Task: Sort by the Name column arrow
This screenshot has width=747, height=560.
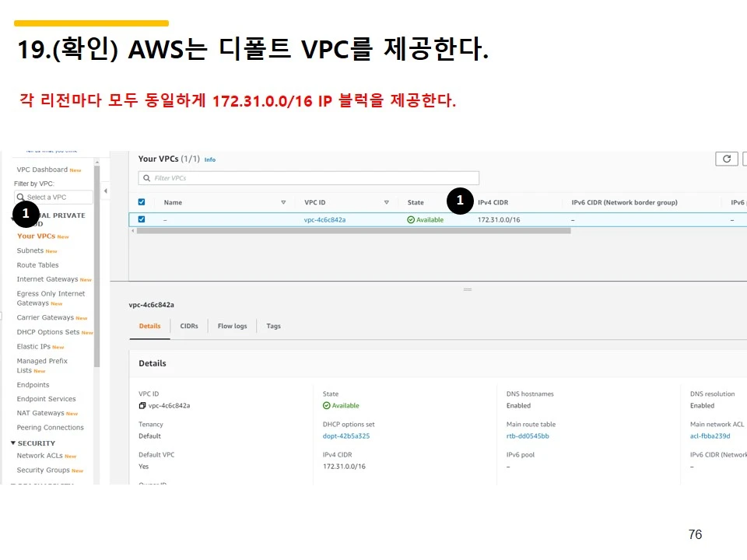Action: (283, 202)
